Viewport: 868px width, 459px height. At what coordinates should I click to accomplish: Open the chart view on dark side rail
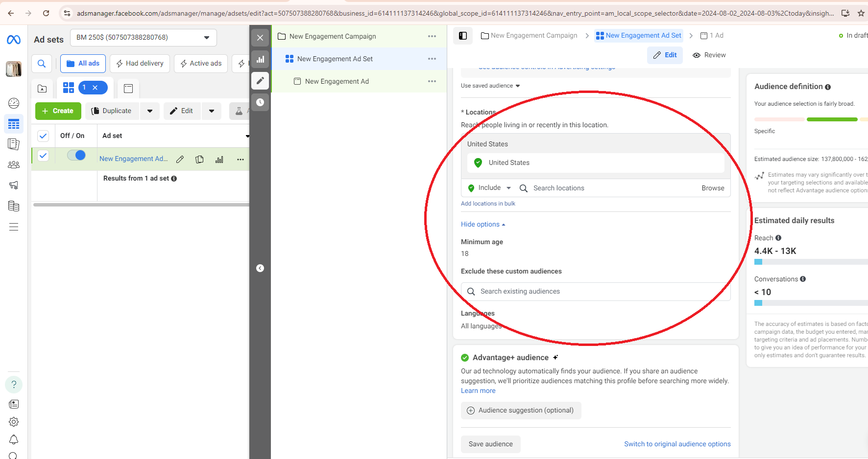pos(260,59)
